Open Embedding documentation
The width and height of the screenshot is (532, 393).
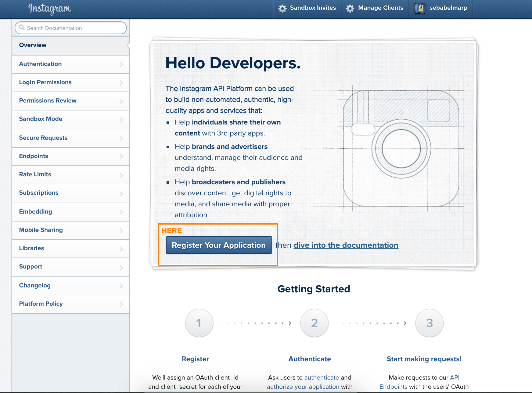pyautogui.click(x=71, y=212)
